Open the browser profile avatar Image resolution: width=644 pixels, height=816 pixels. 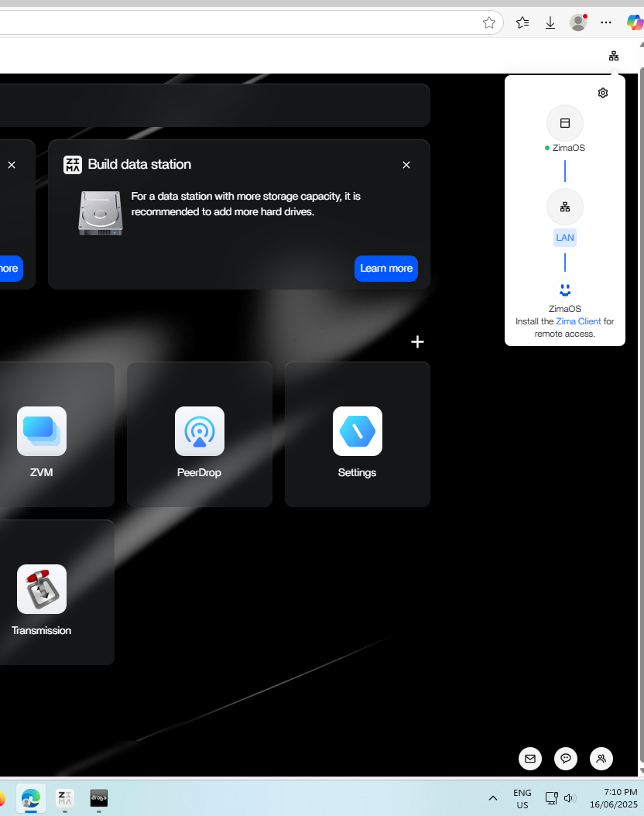pyautogui.click(x=578, y=23)
